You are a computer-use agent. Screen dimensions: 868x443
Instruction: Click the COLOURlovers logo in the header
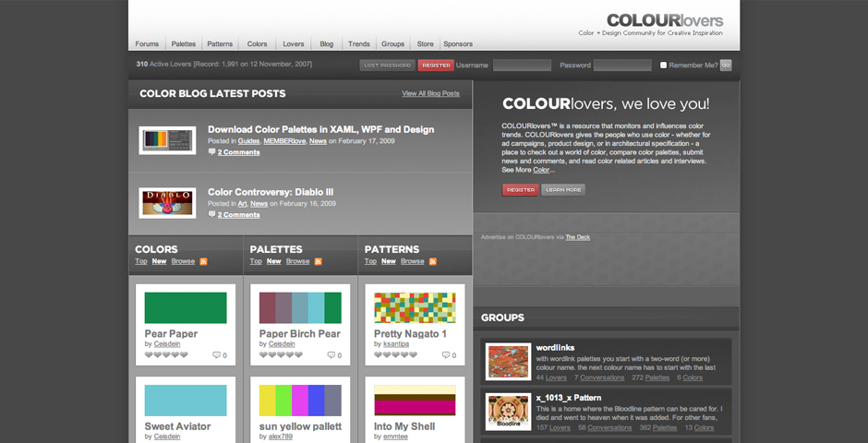click(x=664, y=21)
